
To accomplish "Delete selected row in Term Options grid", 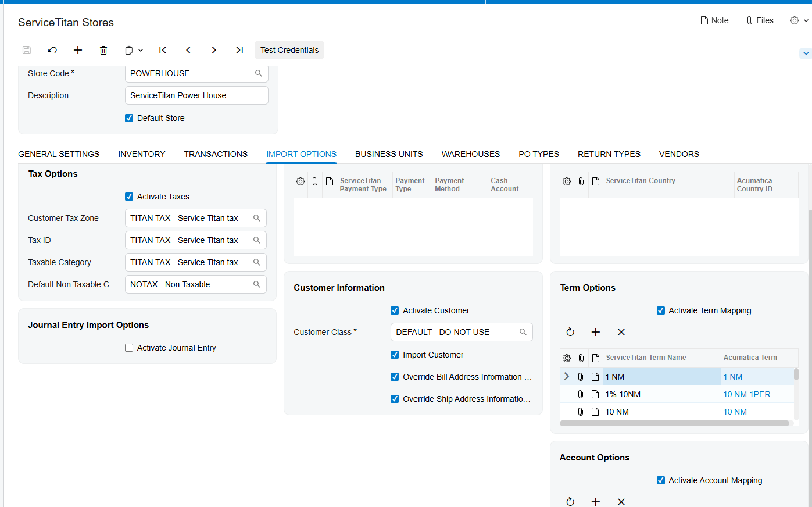I will coord(621,332).
